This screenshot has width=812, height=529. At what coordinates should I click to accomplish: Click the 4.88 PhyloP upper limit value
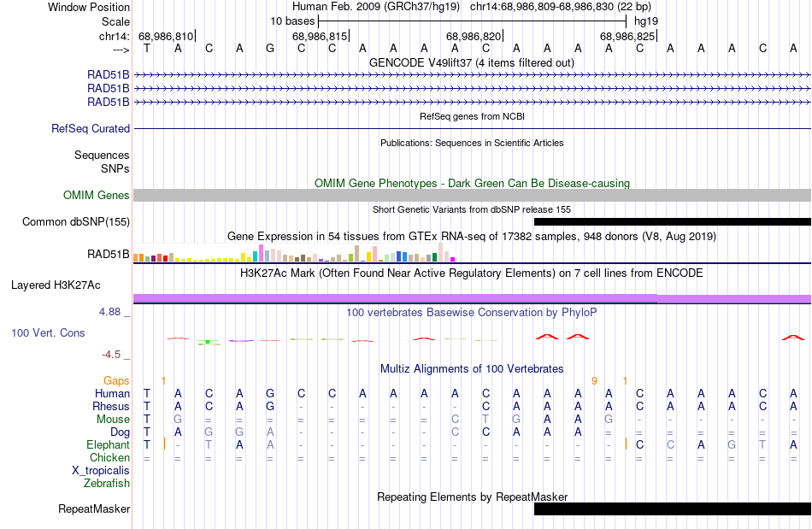point(109,312)
